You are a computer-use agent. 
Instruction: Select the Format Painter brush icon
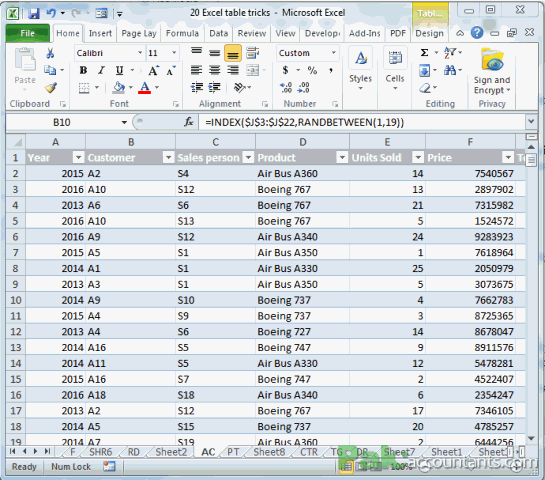(x=51, y=88)
